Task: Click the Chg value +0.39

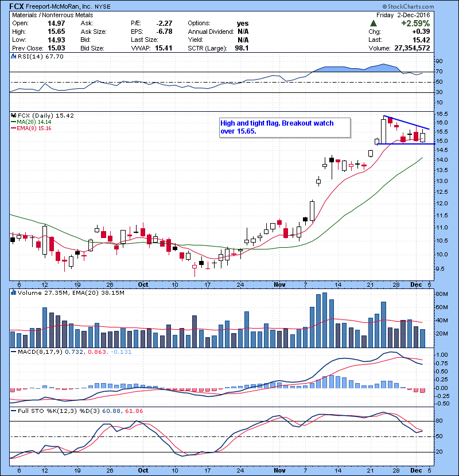Action: pyautogui.click(x=421, y=32)
